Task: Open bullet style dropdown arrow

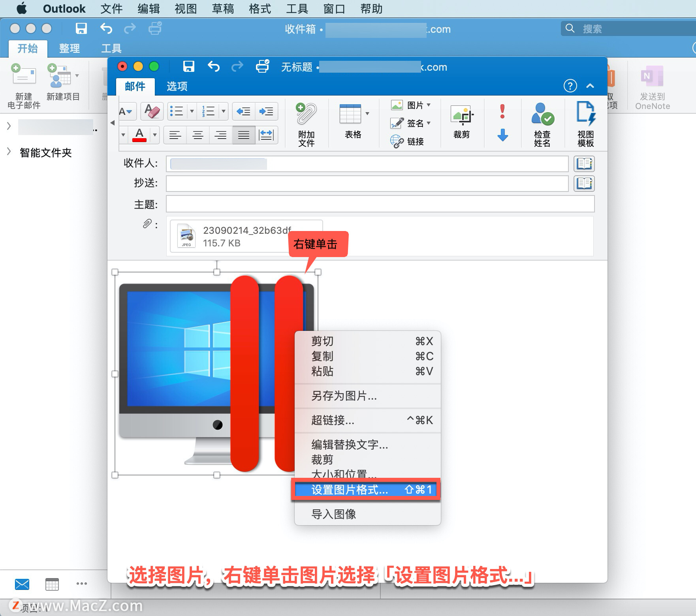Action: [x=192, y=111]
